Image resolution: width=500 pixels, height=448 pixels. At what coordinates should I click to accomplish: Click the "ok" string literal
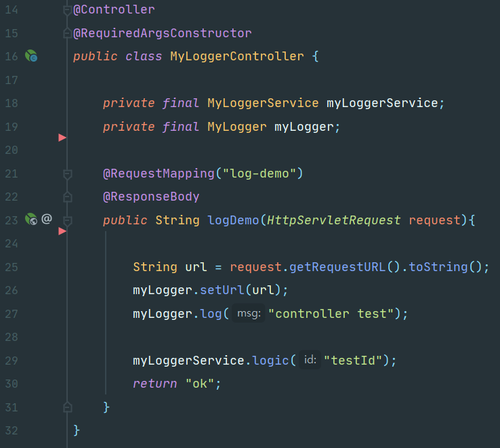(x=200, y=384)
